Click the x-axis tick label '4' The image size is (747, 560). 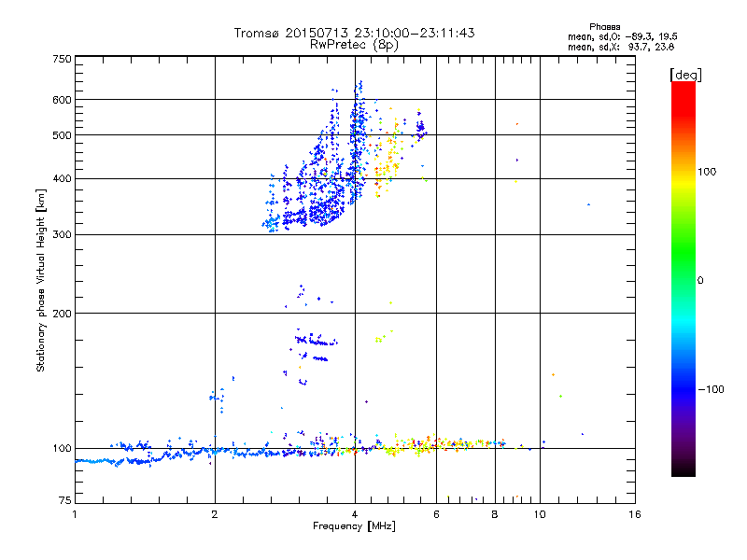coord(355,514)
